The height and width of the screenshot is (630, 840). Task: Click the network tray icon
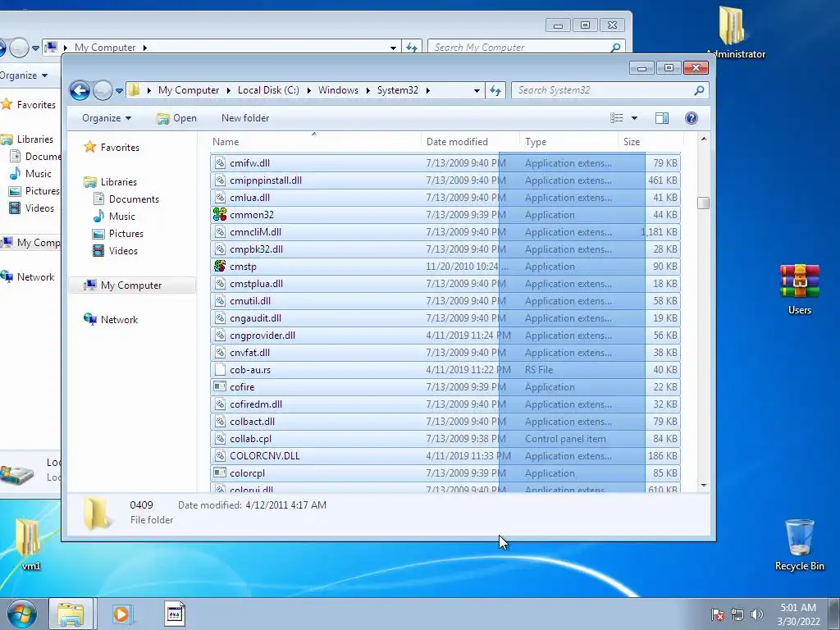(x=737, y=614)
